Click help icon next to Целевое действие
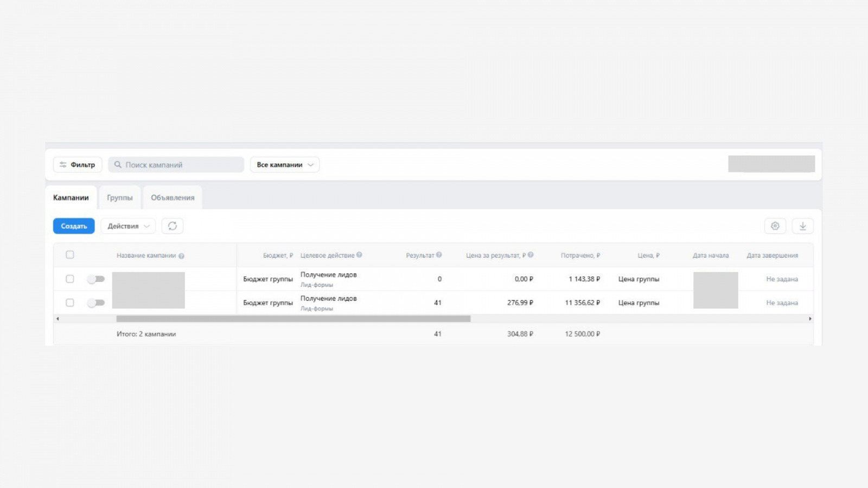868x488 pixels. pos(359,255)
